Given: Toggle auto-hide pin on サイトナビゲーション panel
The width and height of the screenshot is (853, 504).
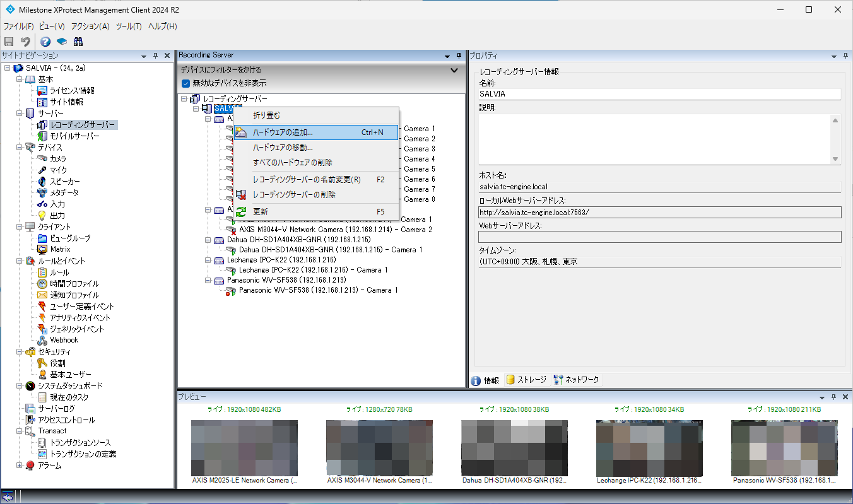Looking at the screenshot, I should tap(156, 56).
